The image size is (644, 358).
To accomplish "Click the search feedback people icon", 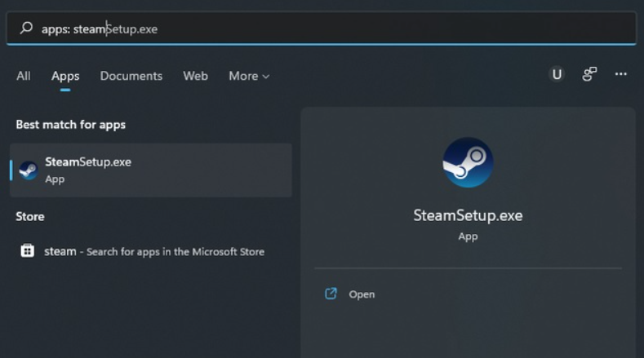I will point(589,74).
